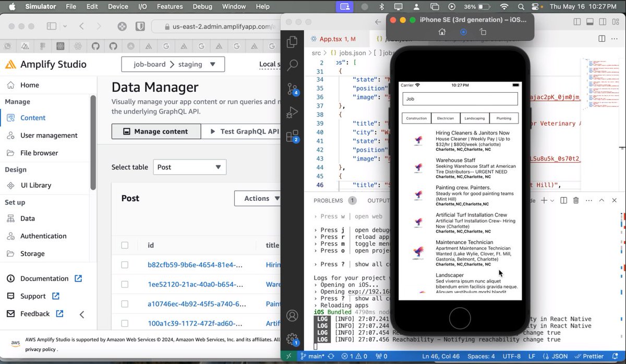The image size is (626, 364).
Task: Open Source Control view in VS Code
Action: click(x=292, y=89)
